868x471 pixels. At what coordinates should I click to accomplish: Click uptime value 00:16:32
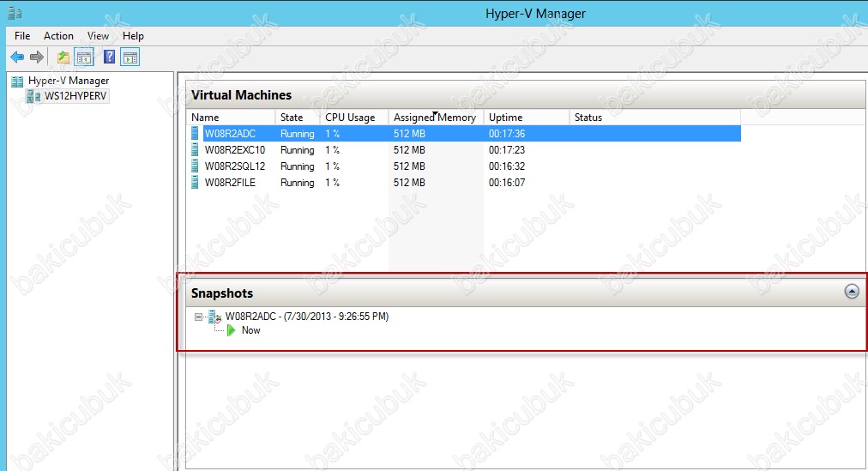coord(507,166)
